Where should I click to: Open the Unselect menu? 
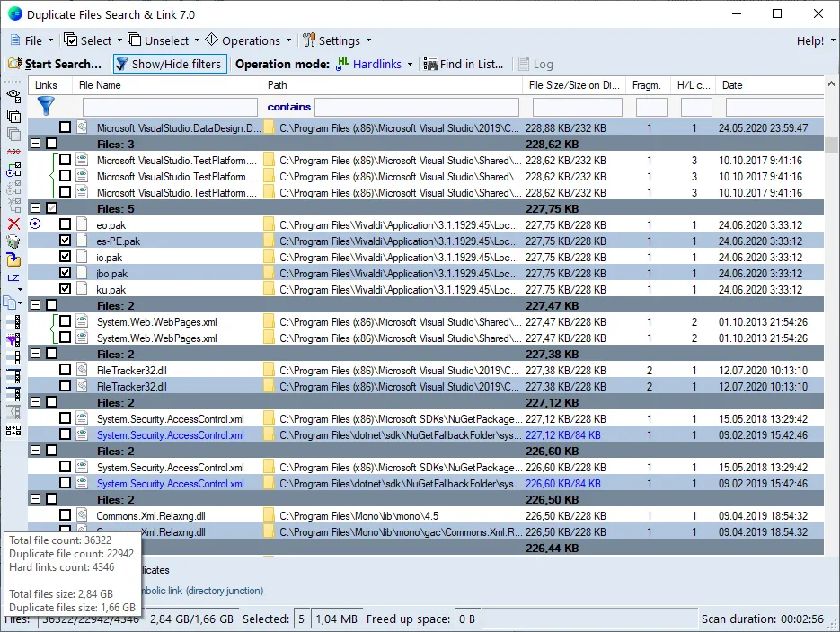pyautogui.click(x=164, y=40)
